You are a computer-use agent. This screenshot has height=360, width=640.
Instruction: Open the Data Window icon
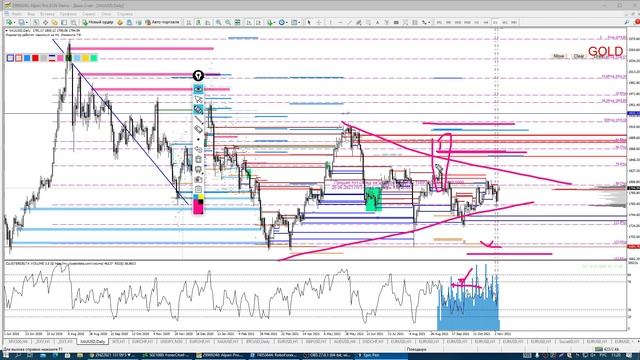[45, 22]
